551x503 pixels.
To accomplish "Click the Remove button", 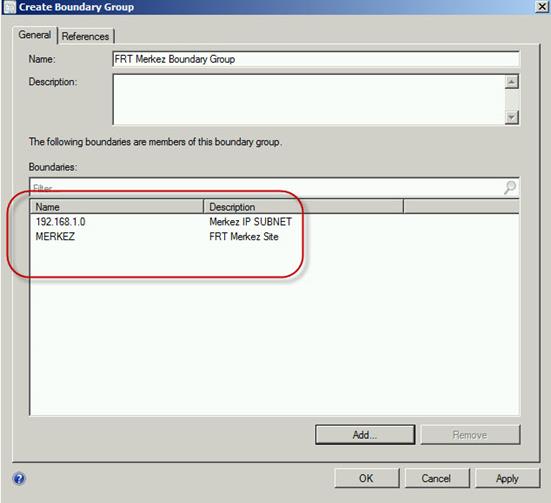I will 470,435.
